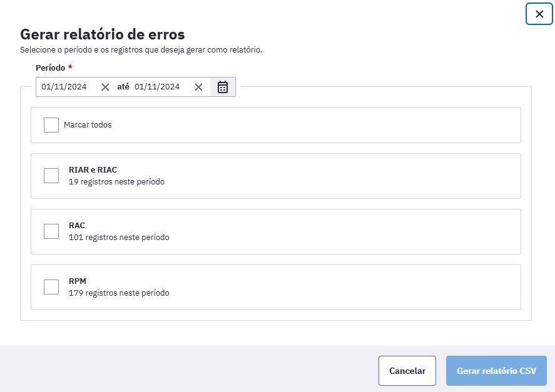This screenshot has height=392, width=555.
Task: Click the 'Selecione o período' subtitle
Action: [x=141, y=50]
